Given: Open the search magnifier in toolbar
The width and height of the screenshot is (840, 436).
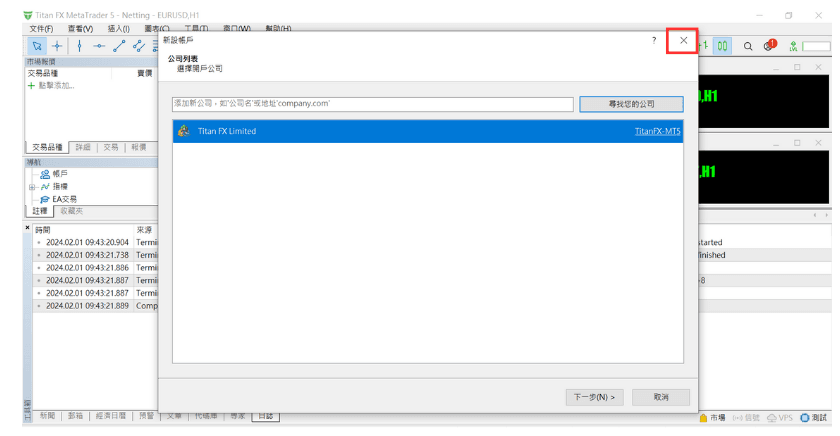Looking at the screenshot, I should point(748,47).
